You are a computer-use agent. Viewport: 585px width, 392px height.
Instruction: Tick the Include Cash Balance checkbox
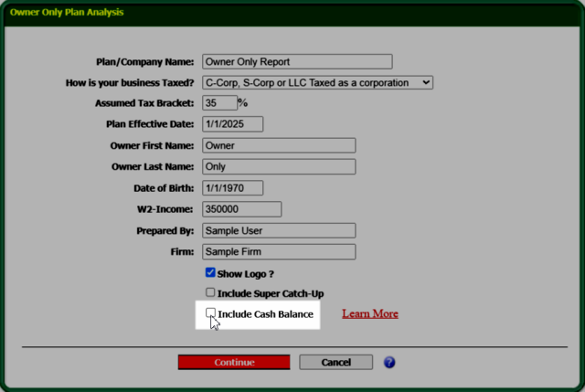click(x=210, y=313)
